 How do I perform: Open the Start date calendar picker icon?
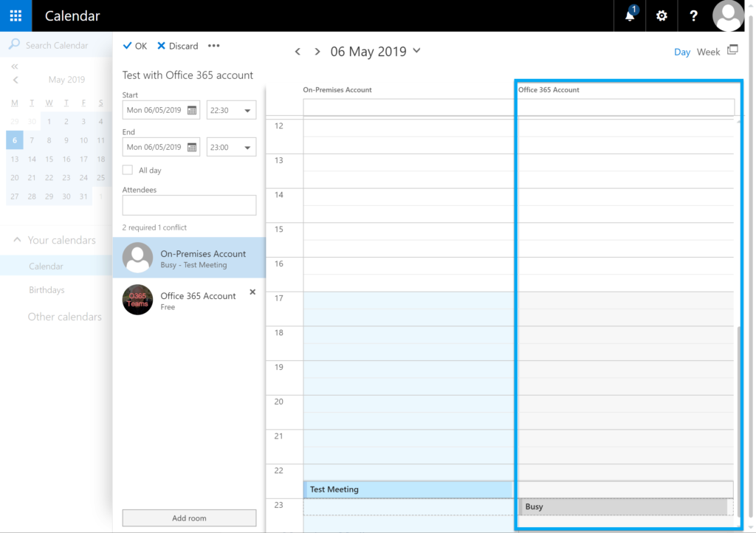point(192,110)
